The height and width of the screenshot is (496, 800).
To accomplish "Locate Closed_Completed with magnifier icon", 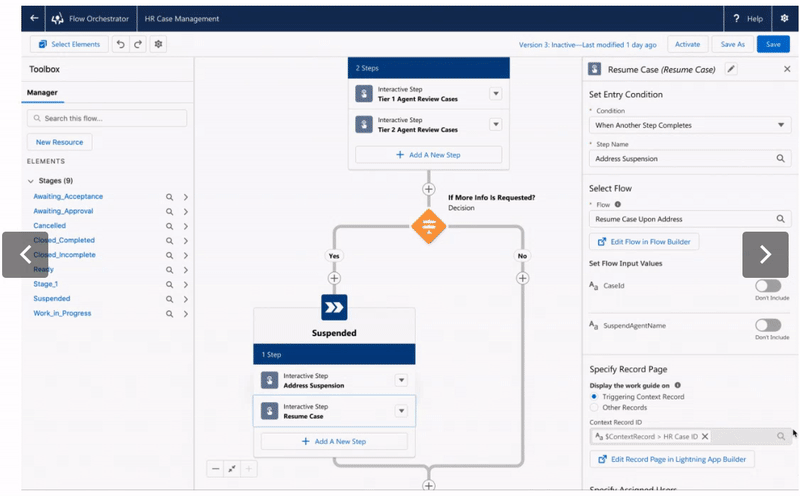I will [169, 241].
